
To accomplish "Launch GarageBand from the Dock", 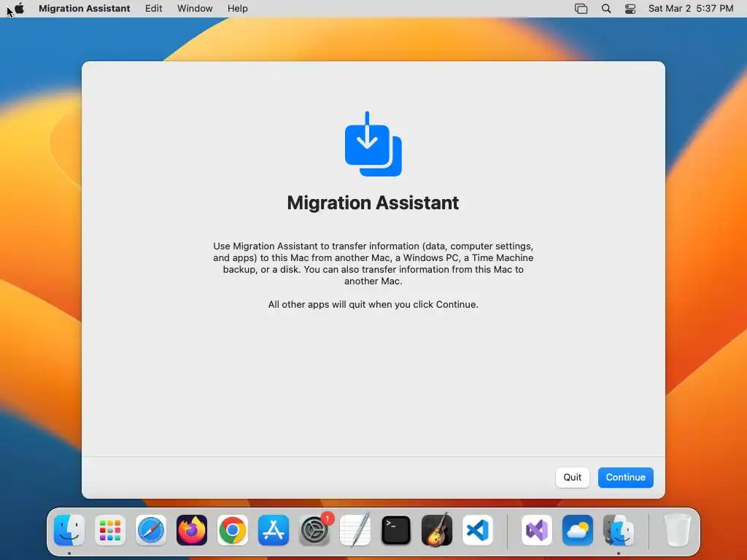I will 437,530.
